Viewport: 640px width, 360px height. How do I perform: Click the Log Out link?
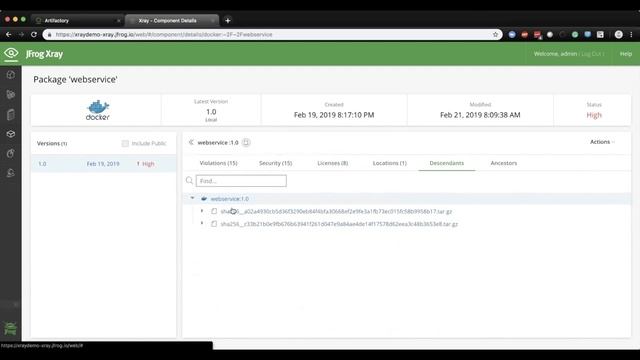tap(591, 54)
